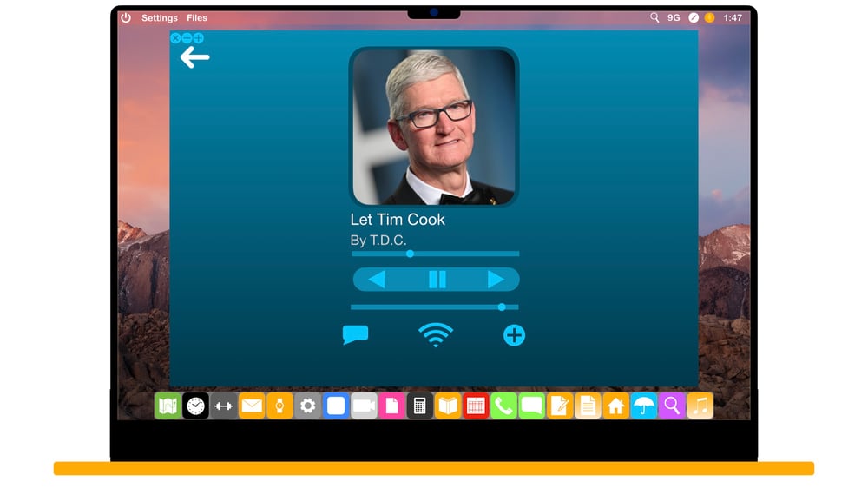Click the album cover artwork
868x488 pixels.
tap(434, 127)
